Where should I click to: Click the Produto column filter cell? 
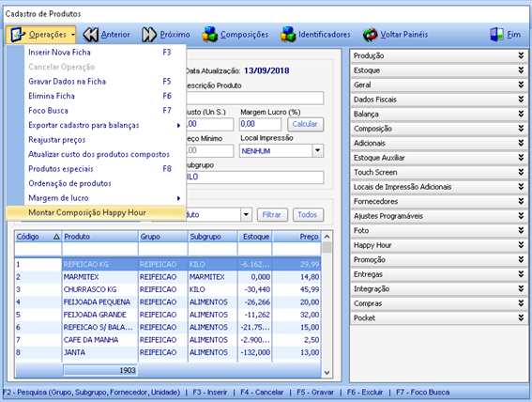click(100, 250)
